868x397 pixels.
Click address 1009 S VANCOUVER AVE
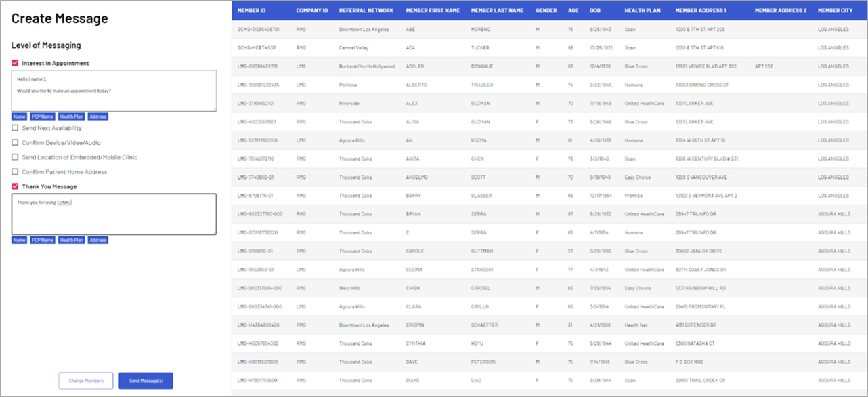[x=701, y=177]
